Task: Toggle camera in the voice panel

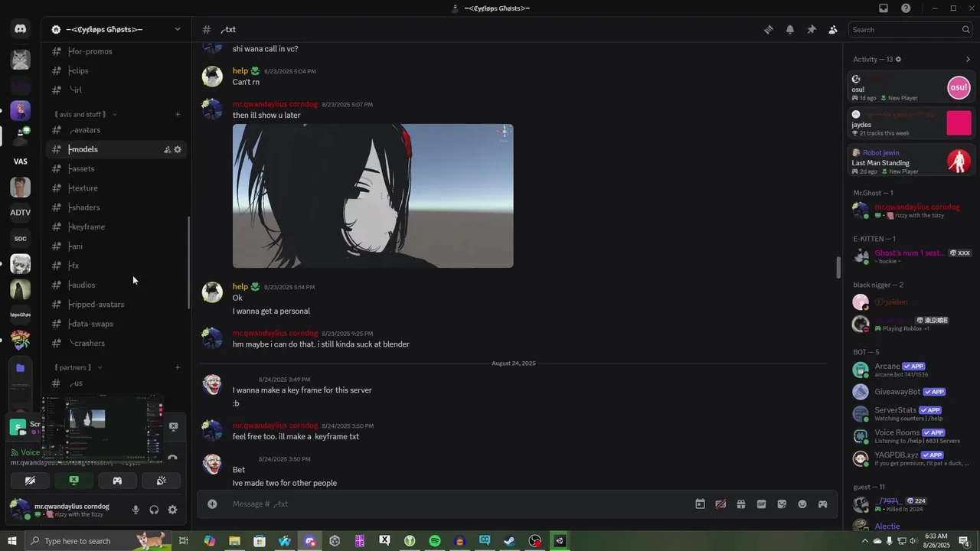Action: (x=30, y=481)
